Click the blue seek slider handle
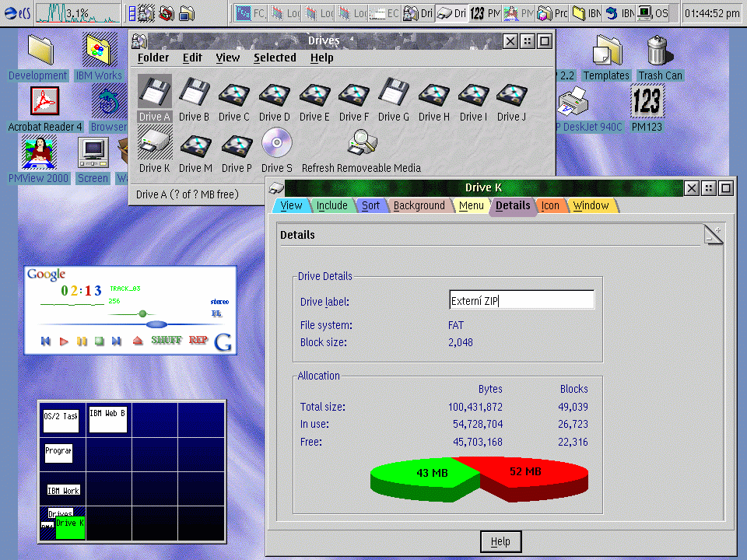747x560 pixels. pyautogui.click(x=156, y=324)
